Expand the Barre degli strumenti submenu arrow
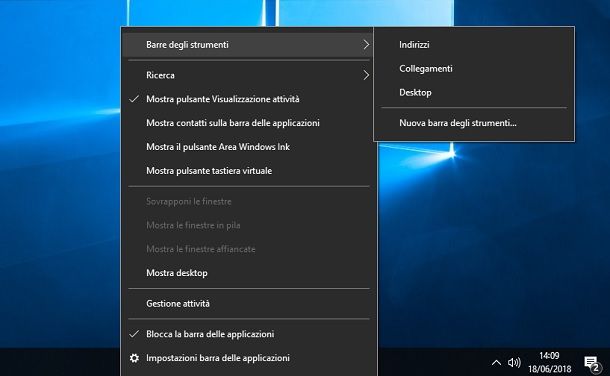 click(366, 45)
